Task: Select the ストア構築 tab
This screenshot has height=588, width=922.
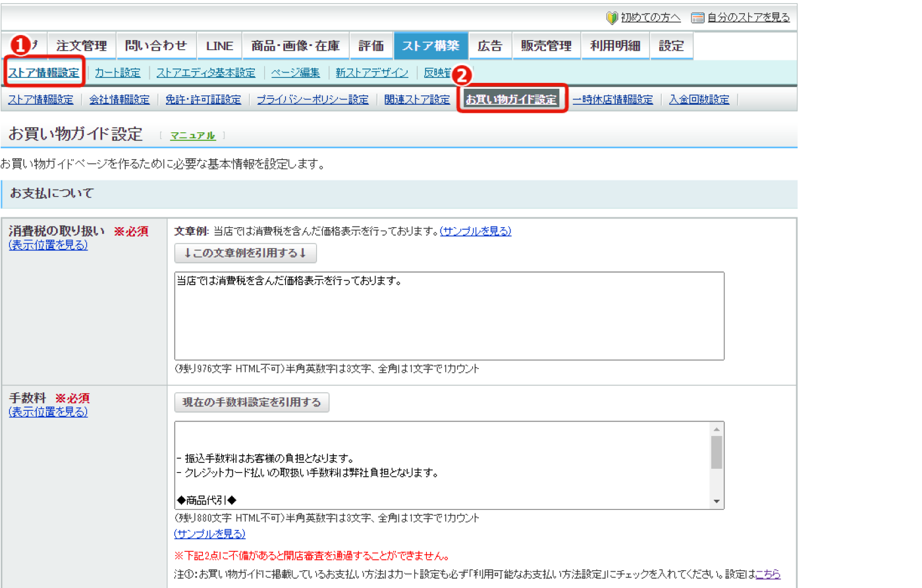Action: (x=431, y=46)
